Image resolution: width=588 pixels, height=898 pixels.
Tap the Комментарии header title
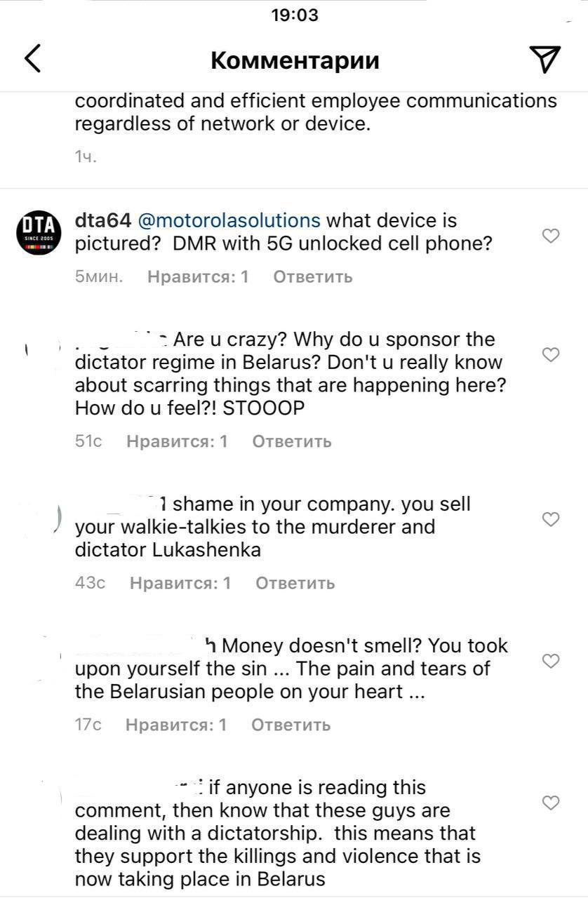295,60
